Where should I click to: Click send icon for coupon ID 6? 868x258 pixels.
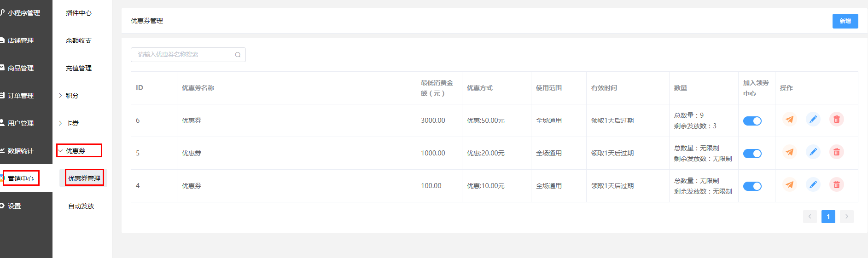point(790,120)
